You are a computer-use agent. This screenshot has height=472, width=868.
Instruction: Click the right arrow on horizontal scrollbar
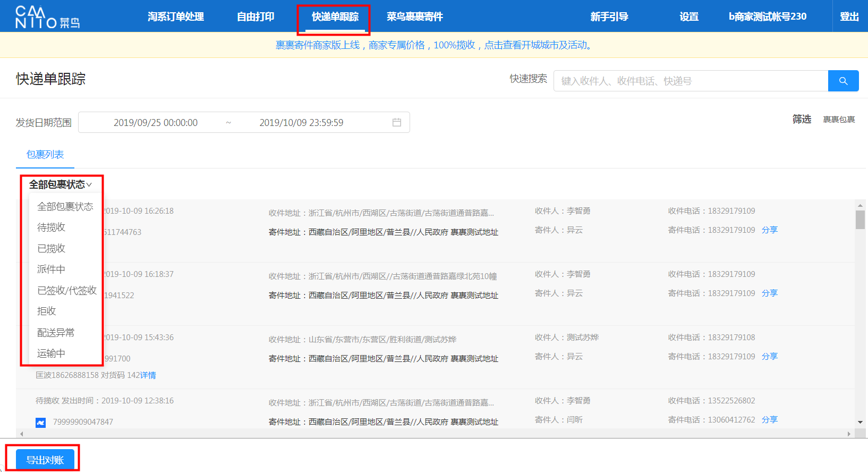pos(848,434)
